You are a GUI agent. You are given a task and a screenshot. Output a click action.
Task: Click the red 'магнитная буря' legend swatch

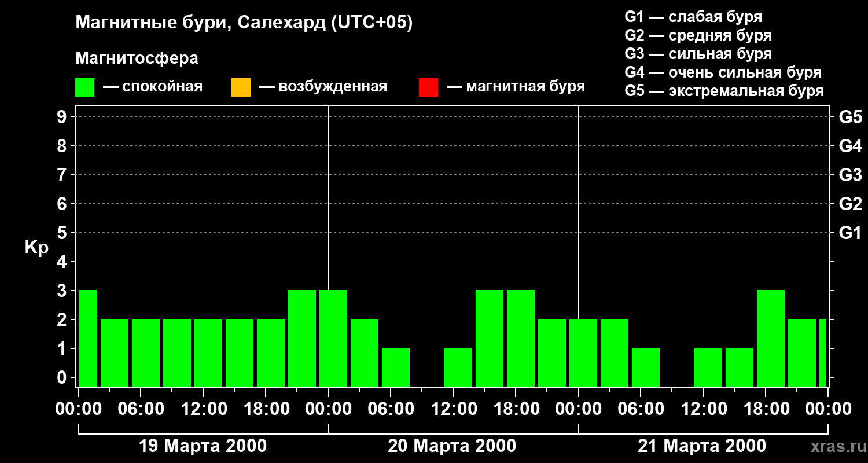[x=428, y=87]
